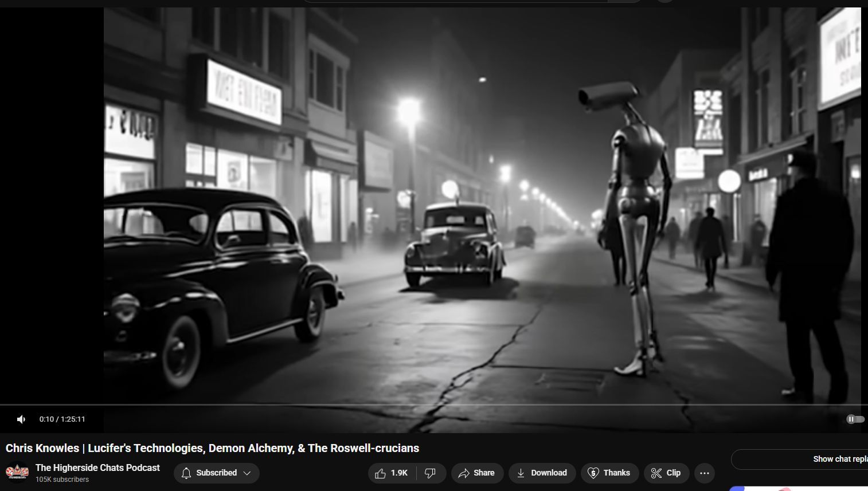This screenshot has height=491, width=868.
Task: Download this video
Action: point(542,473)
